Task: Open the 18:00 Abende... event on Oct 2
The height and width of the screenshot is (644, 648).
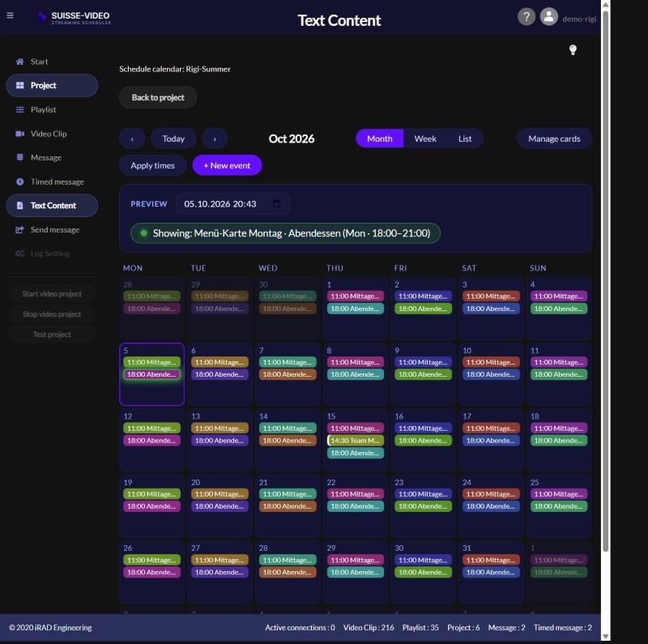Action: (x=423, y=309)
